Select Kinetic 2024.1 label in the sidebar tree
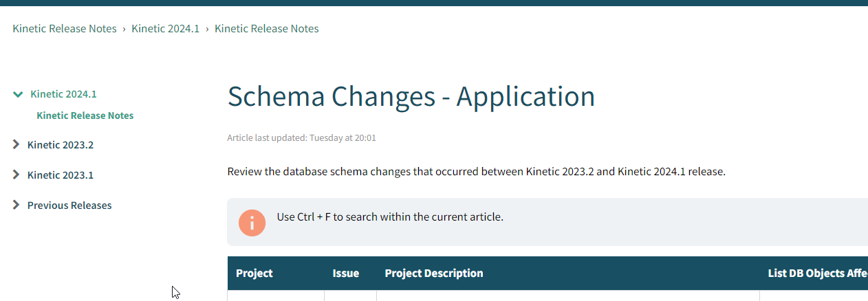This screenshot has height=301, width=868. (63, 94)
